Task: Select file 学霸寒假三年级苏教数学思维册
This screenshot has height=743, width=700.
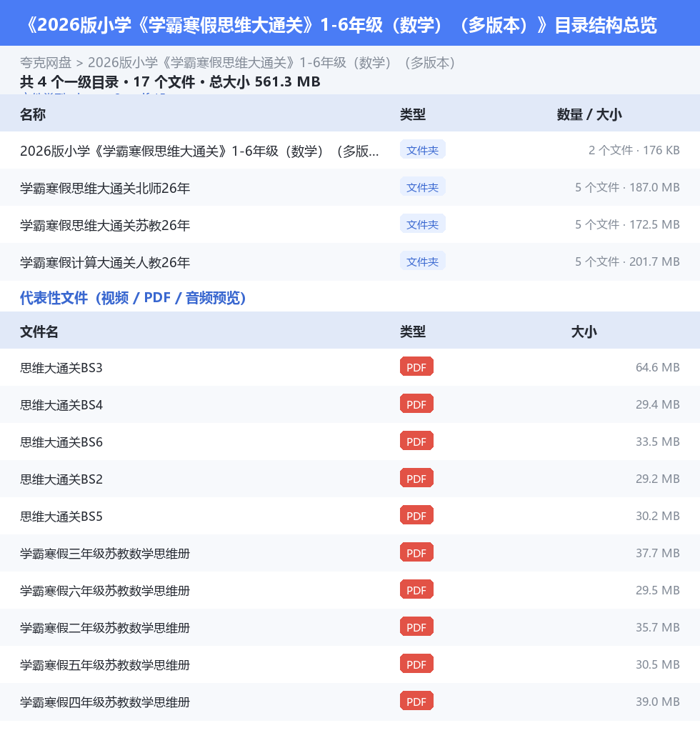Action: [105, 554]
